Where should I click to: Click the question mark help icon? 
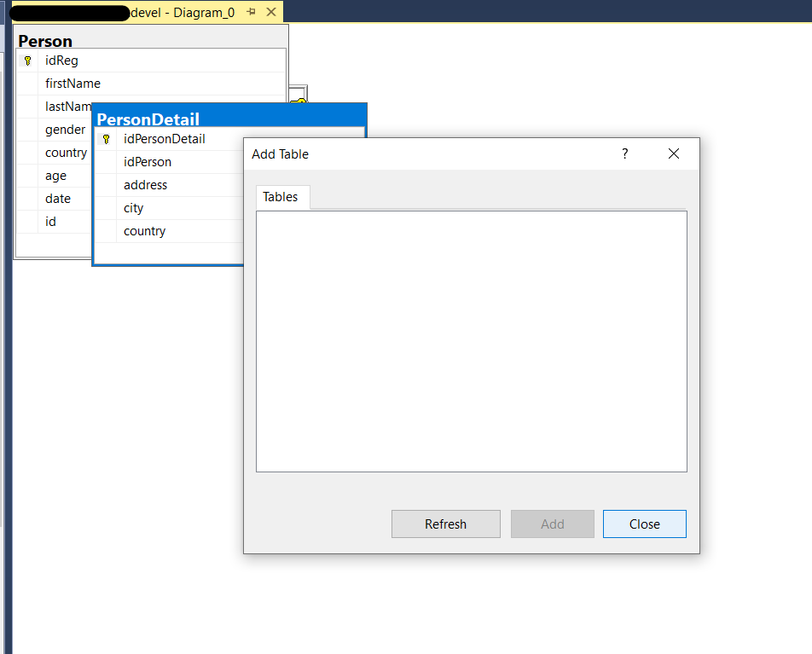tap(624, 153)
